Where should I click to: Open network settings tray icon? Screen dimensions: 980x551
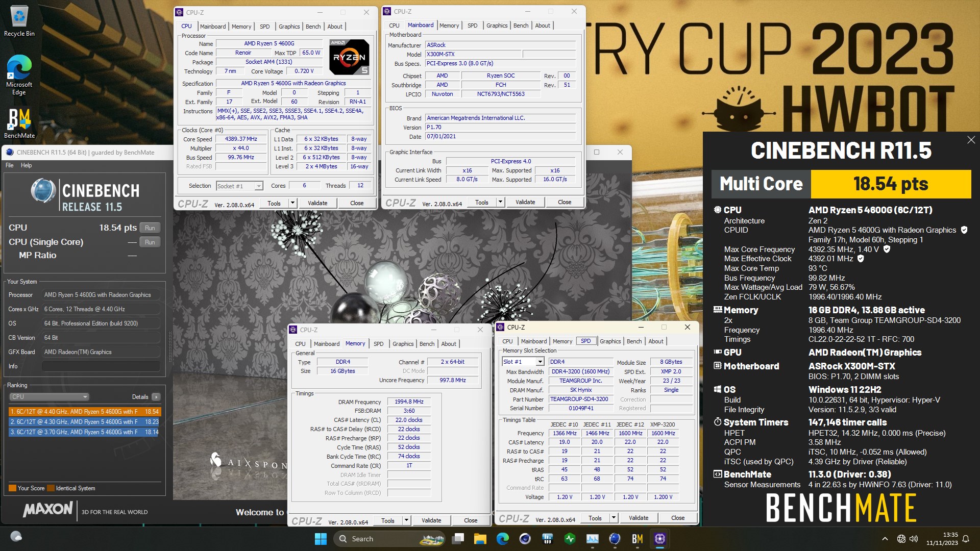pos(901,539)
